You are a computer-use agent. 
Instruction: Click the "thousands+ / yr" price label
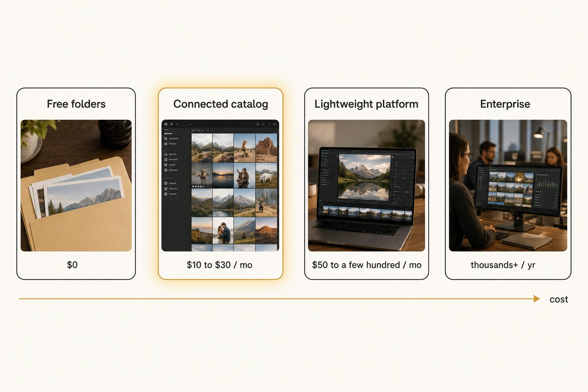click(503, 265)
